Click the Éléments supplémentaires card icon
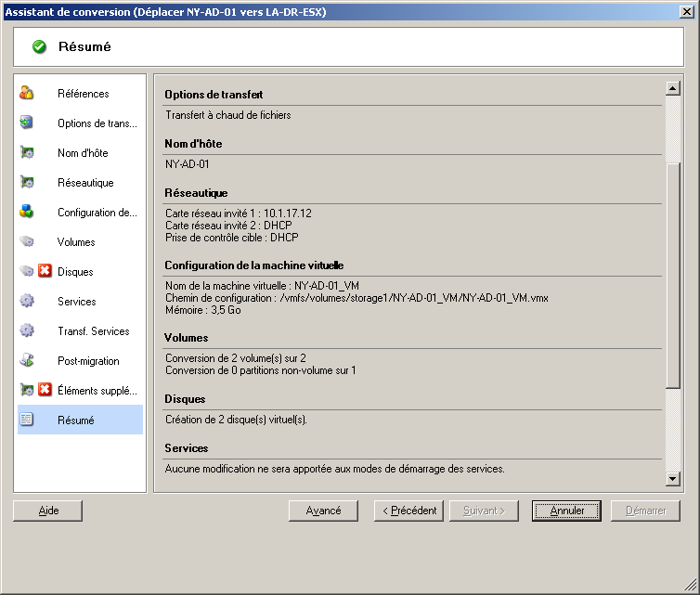Viewport: 700px width, 595px height. (27, 390)
